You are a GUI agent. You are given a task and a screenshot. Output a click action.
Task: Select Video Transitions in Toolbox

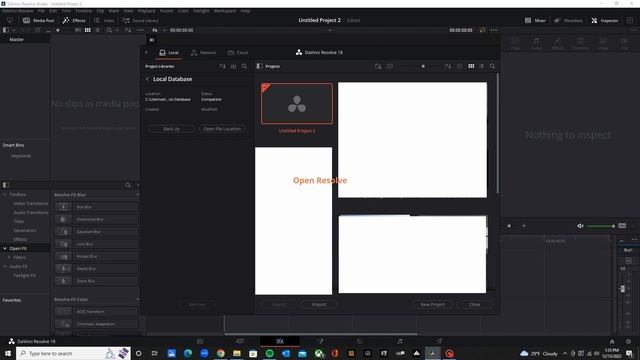(x=31, y=204)
